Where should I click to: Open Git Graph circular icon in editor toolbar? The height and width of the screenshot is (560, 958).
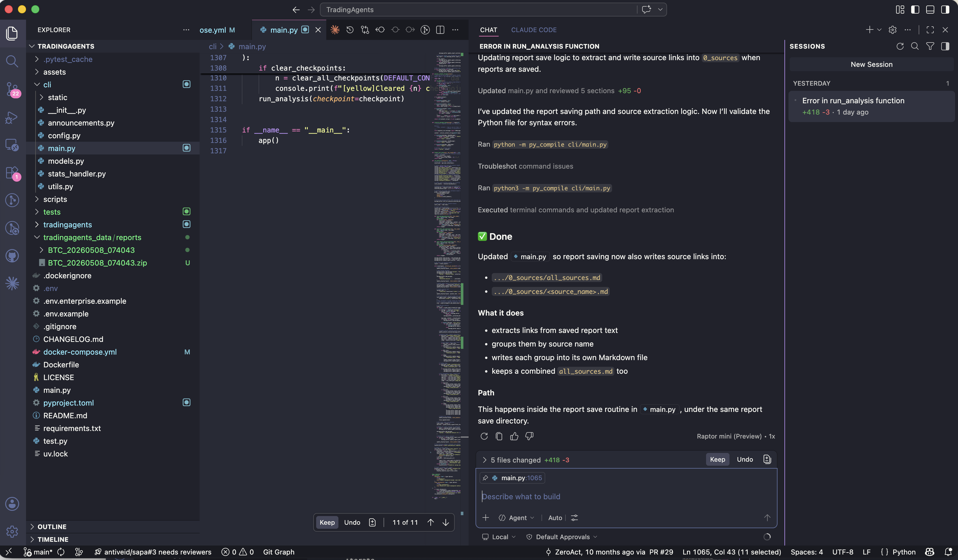point(425,30)
